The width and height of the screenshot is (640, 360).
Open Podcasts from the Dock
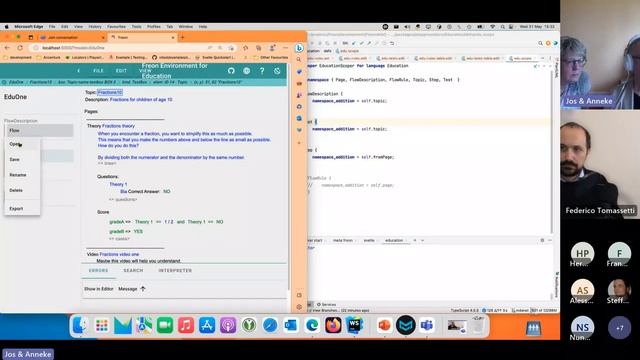click(x=228, y=326)
